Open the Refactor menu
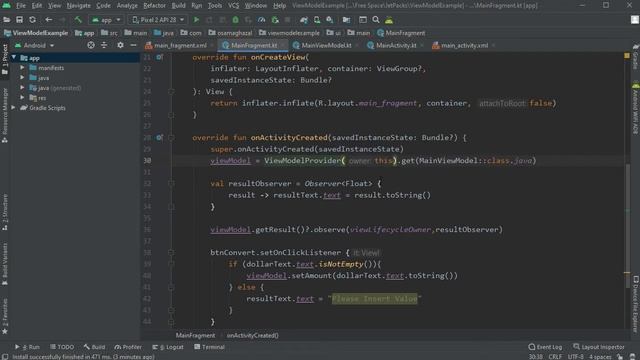The image size is (640, 360). [x=154, y=6]
